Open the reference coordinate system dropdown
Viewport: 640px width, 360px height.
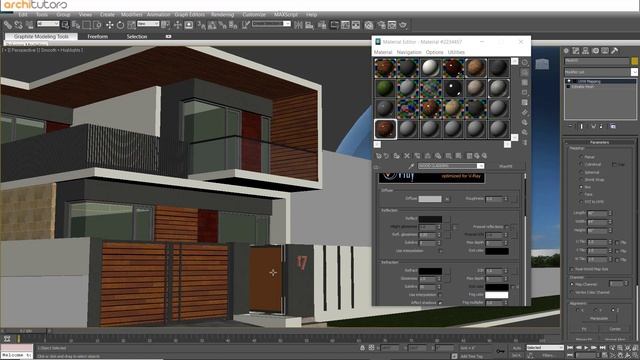coord(148,24)
